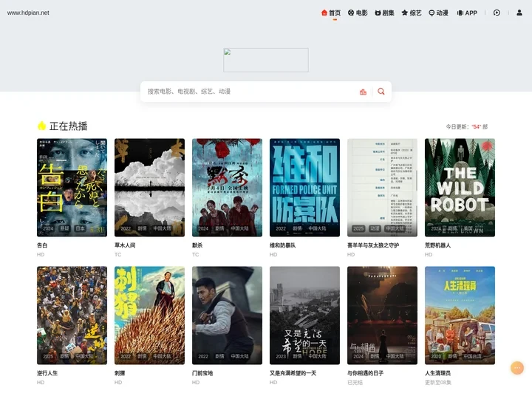Click the TC label under 草木人间

pyautogui.click(x=117, y=254)
